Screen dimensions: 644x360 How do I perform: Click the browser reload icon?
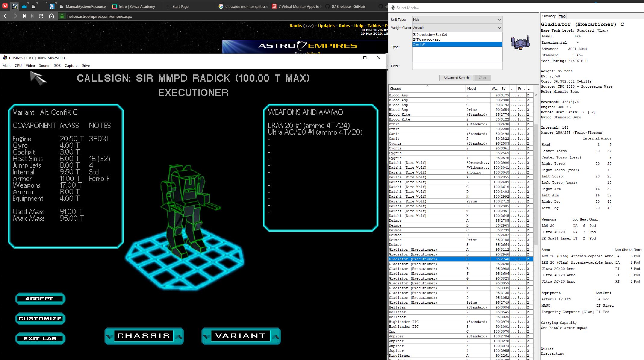(x=41, y=16)
